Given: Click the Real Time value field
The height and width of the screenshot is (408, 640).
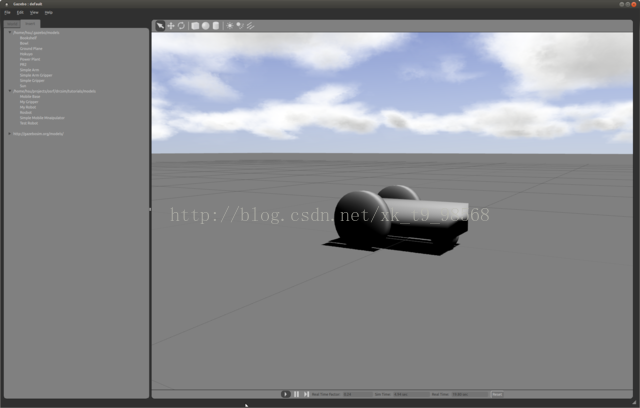Looking at the screenshot, I should point(470,394).
